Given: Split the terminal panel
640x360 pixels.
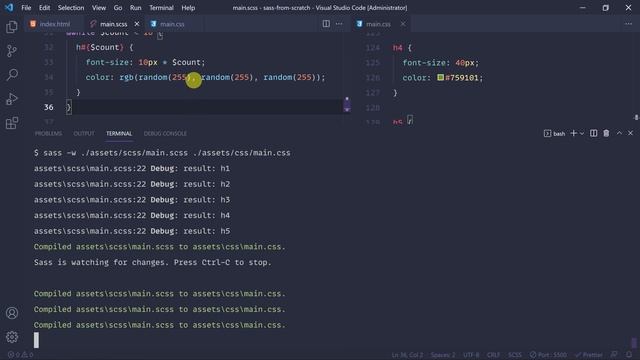Looking at the screenshot, I should tap(593, 133).
